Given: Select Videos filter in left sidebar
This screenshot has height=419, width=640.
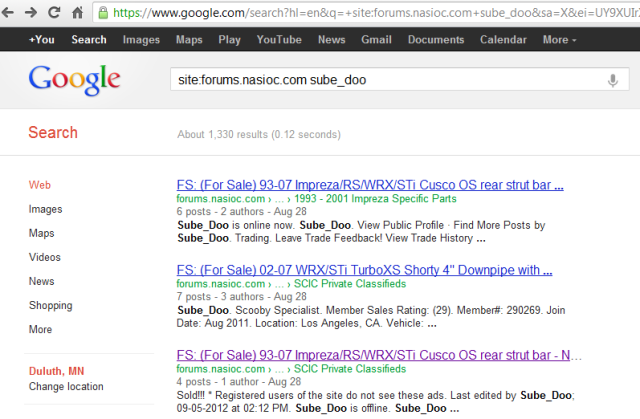Looking at the screenshot, I should coord(44,257).
